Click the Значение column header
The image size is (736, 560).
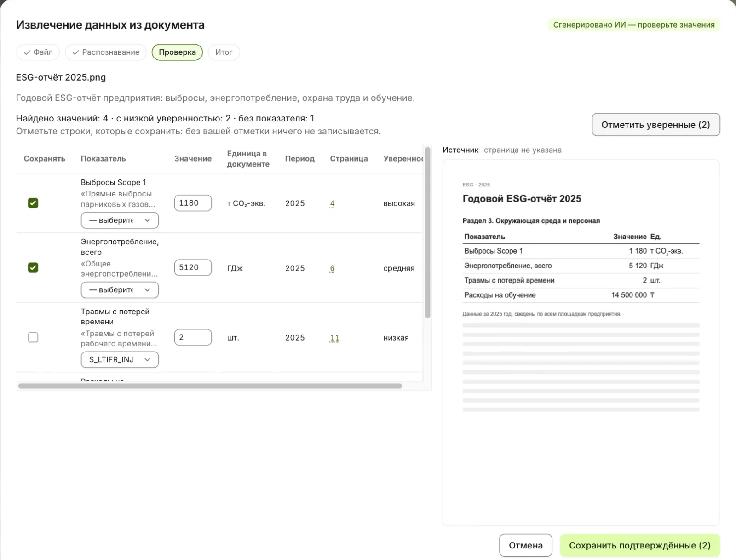193,159
